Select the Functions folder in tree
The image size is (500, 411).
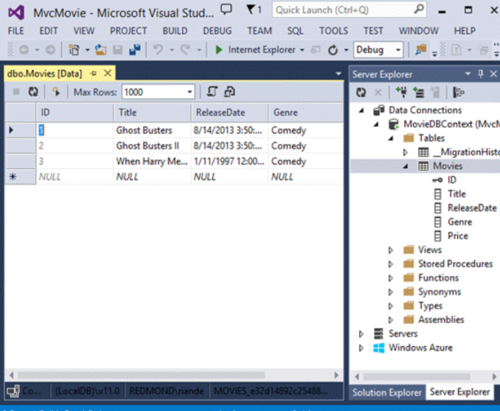[438, 278]
